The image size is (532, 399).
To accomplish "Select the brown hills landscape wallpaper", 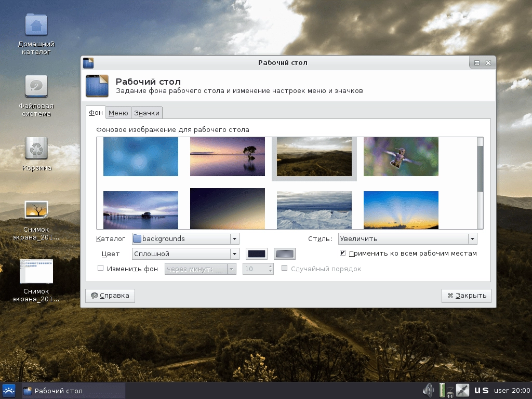I will click(314, 156).
